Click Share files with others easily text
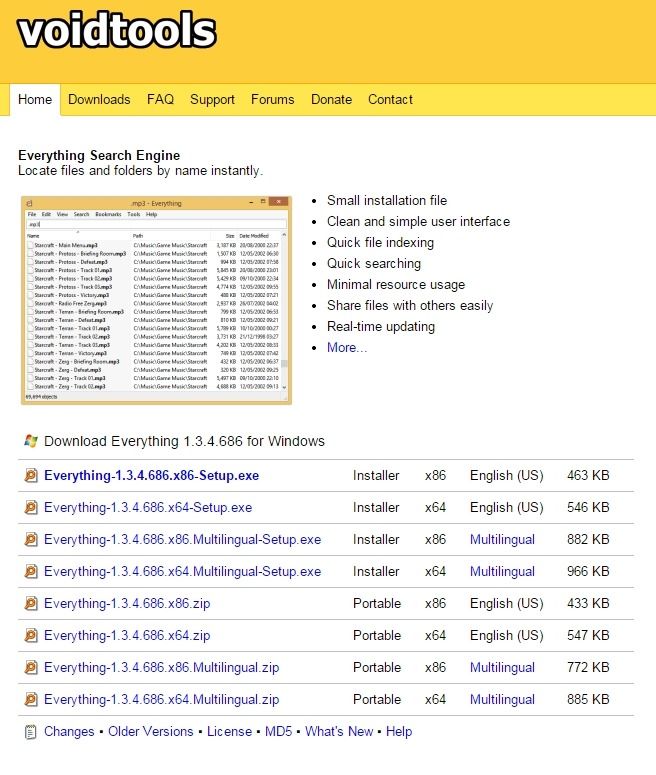This screenshot has height=775, width=656. tap(410, 305)
